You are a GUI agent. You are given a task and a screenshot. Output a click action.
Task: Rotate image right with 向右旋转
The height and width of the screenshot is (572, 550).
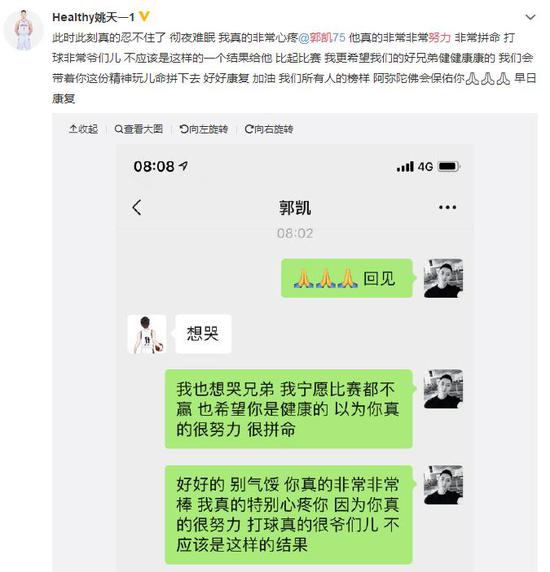[x=269, y=129]
